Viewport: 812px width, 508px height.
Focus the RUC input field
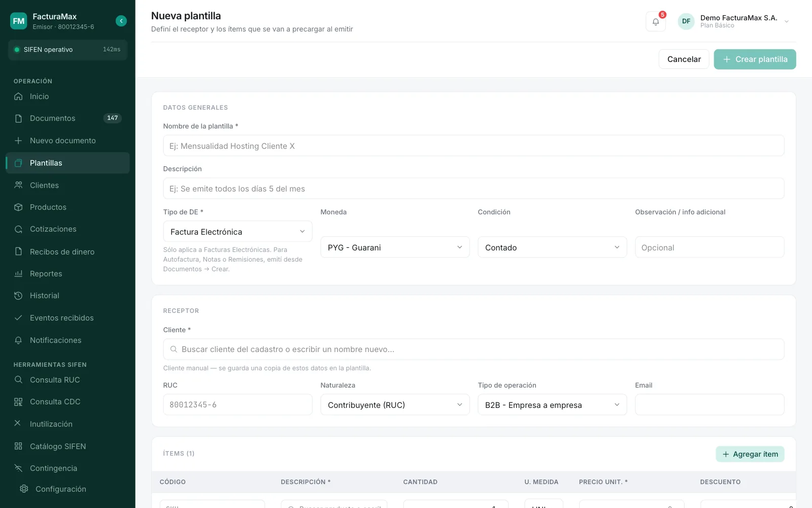click(x=238, y=405)
